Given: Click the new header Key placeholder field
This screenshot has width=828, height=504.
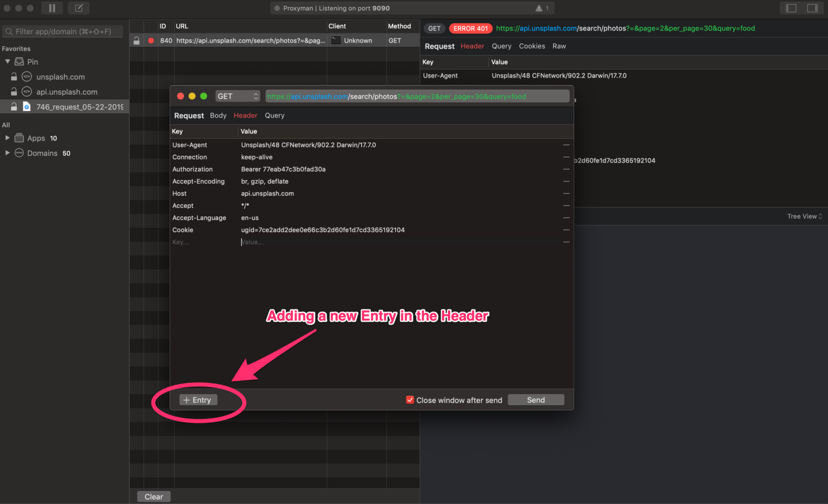Looking at the screenshot, I should point(181,242).
